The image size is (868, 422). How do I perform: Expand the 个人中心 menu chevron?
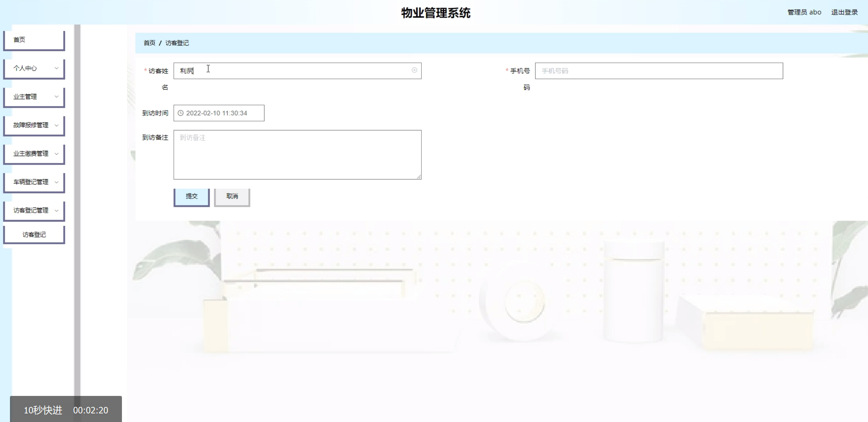point(57,68)
